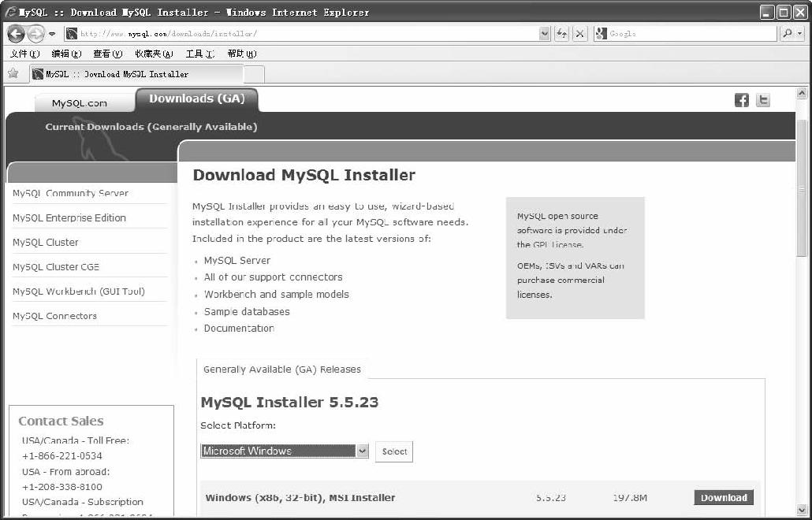The width and height of the screenshot is (812, 520).
Task: Click the vertical scrollbar thumb
Action: click(802, 188)
